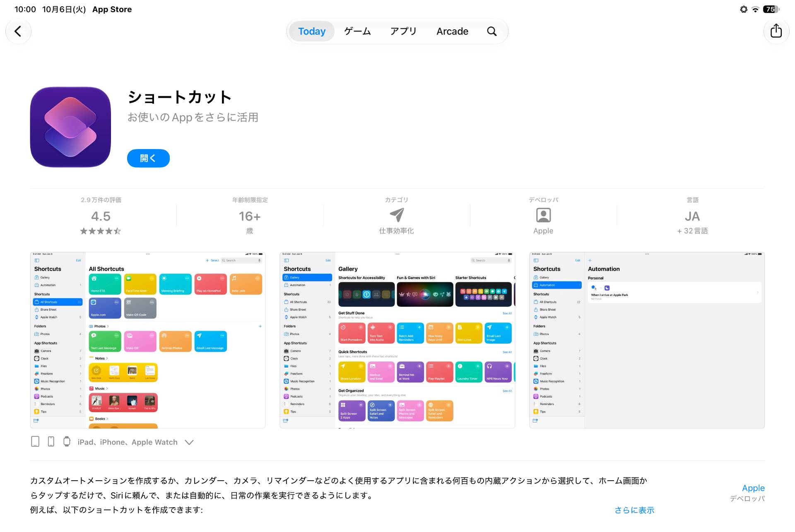The width and height of the screenshot is (795, 532).
Task: Open the search magnifier tab
Action: 491,31
